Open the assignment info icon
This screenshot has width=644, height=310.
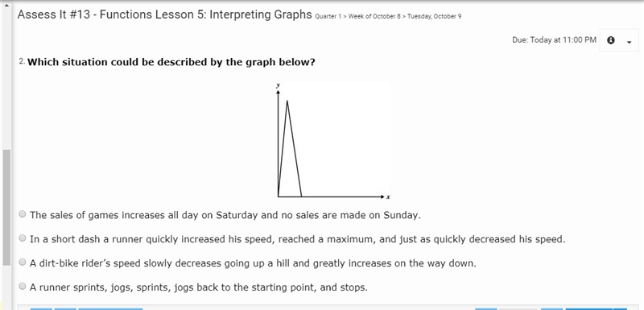tap(611, 40)
